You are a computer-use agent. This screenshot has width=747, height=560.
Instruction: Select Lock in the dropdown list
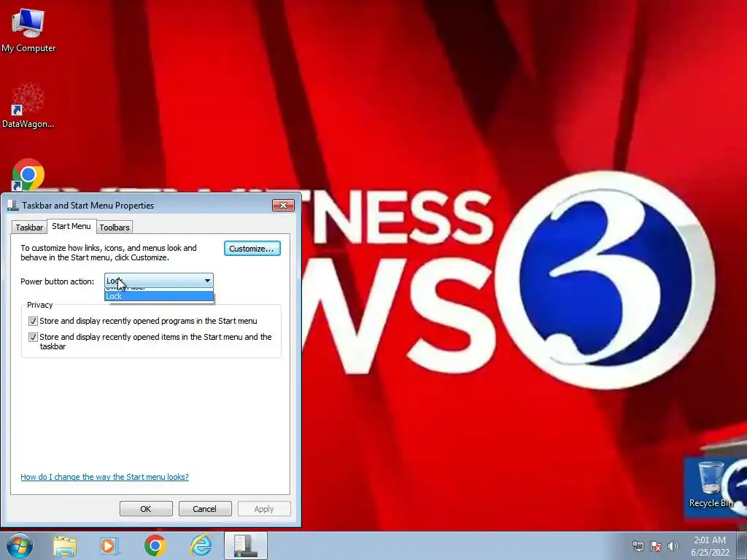pyautogui.click(x=158, y=296)
